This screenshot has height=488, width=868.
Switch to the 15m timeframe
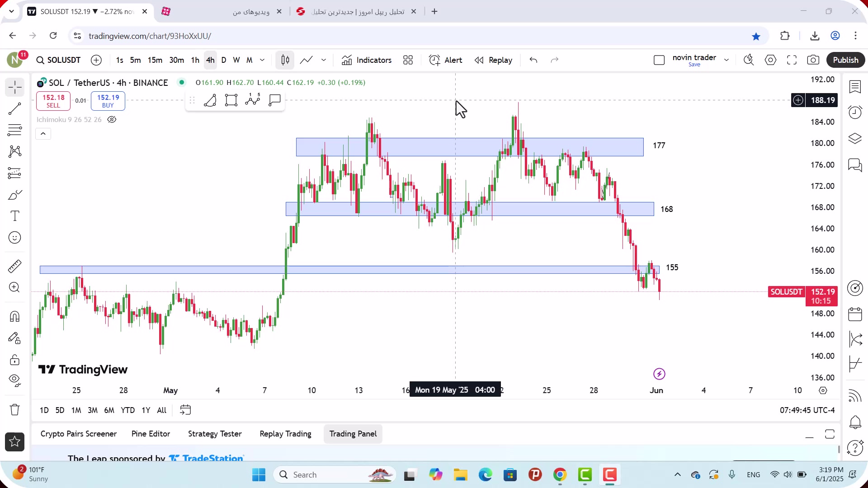click(155, 60)
